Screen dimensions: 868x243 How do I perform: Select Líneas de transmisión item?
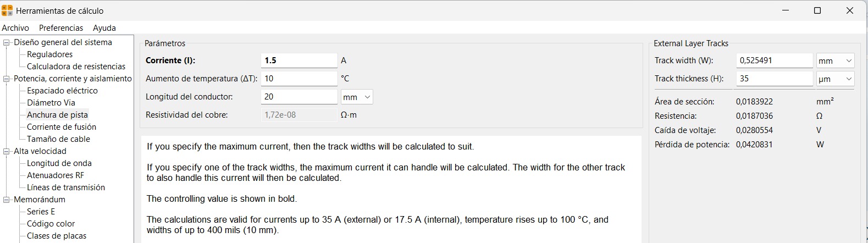[x=66, y=187]
